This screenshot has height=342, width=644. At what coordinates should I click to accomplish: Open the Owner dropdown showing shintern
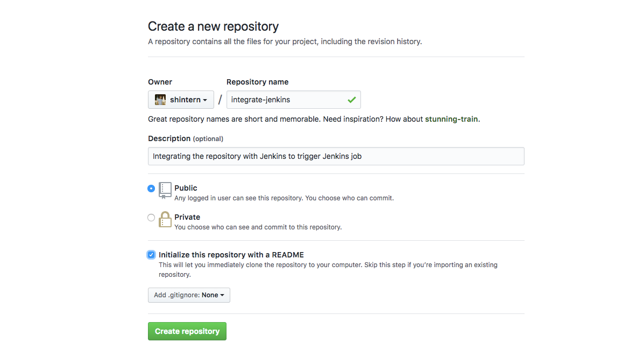181,100
